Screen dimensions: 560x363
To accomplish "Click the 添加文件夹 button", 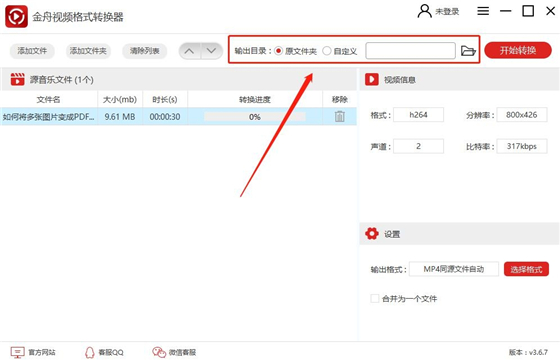I will pyautogui.click(x=88, y=51).
